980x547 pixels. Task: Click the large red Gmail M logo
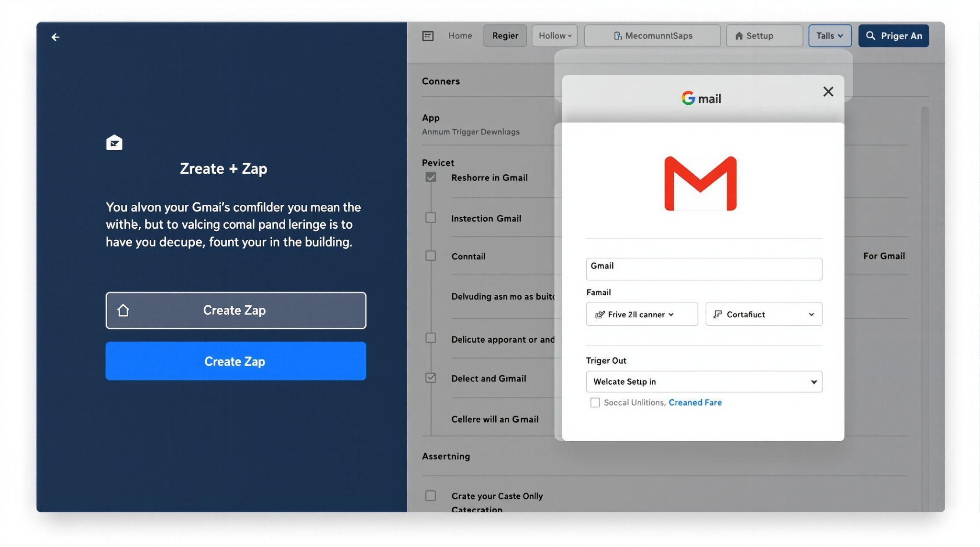pyautogui.click(x=700, y=184)
